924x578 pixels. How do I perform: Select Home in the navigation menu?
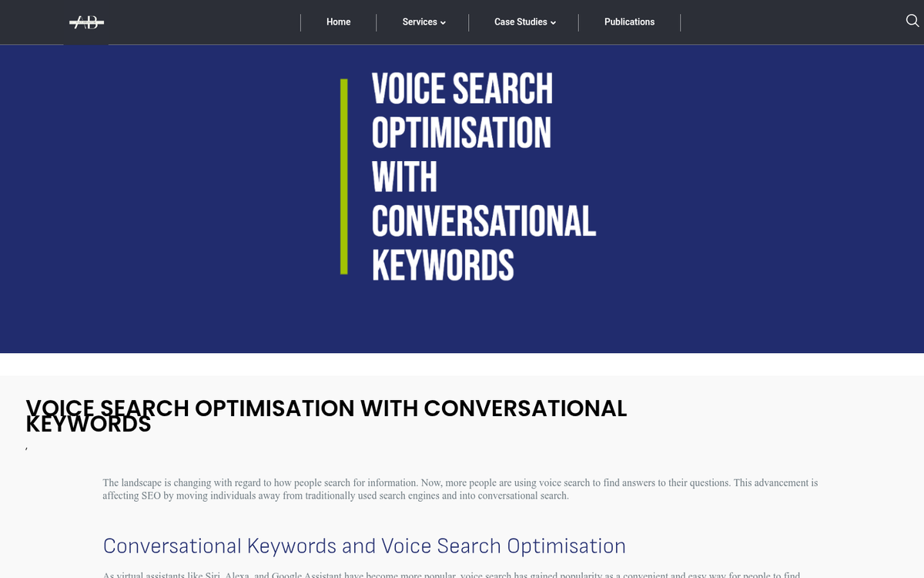click(x=338, y=22)
